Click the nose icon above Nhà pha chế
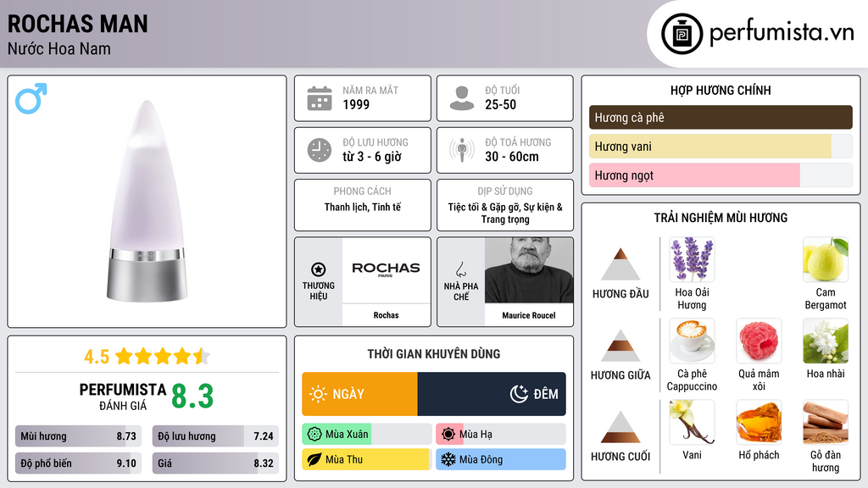This screenshot has height=488, width=868. click(x=460, y=269)
